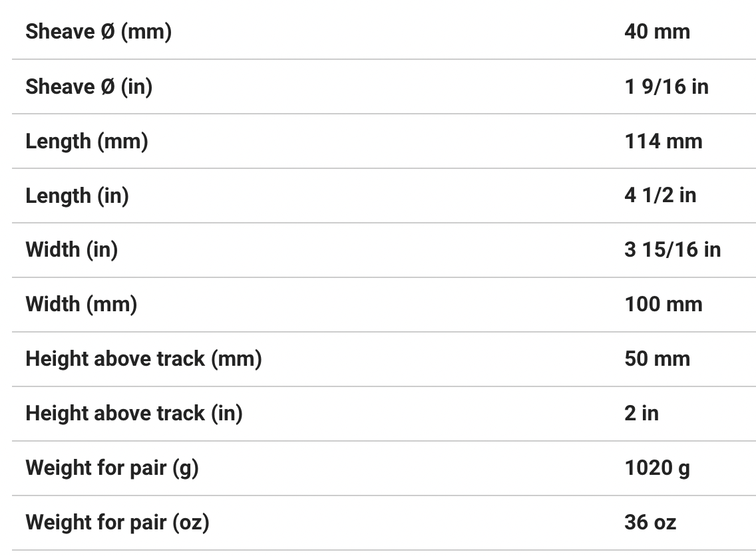
Task: Click the "Height above track (in)" label
Action: (134, 414)
